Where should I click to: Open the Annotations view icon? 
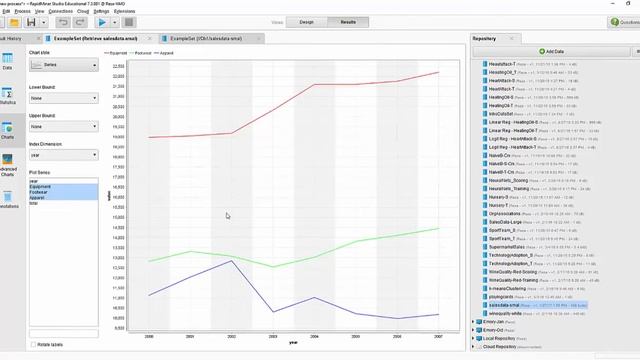pos(7,197)
